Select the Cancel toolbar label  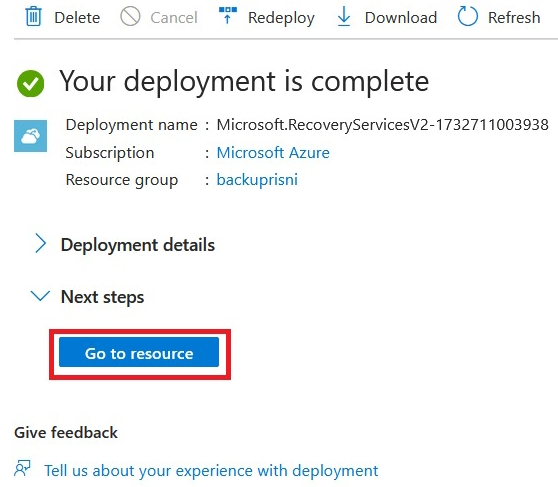click(x=174, y=17)
